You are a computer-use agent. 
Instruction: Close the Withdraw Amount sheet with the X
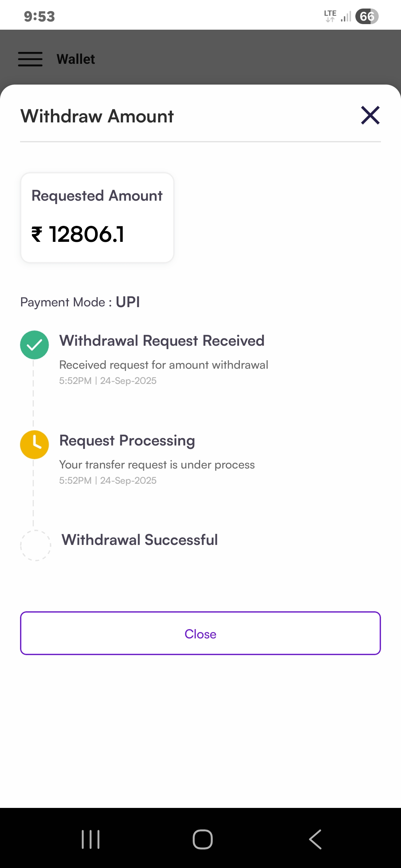coord(370,115)
